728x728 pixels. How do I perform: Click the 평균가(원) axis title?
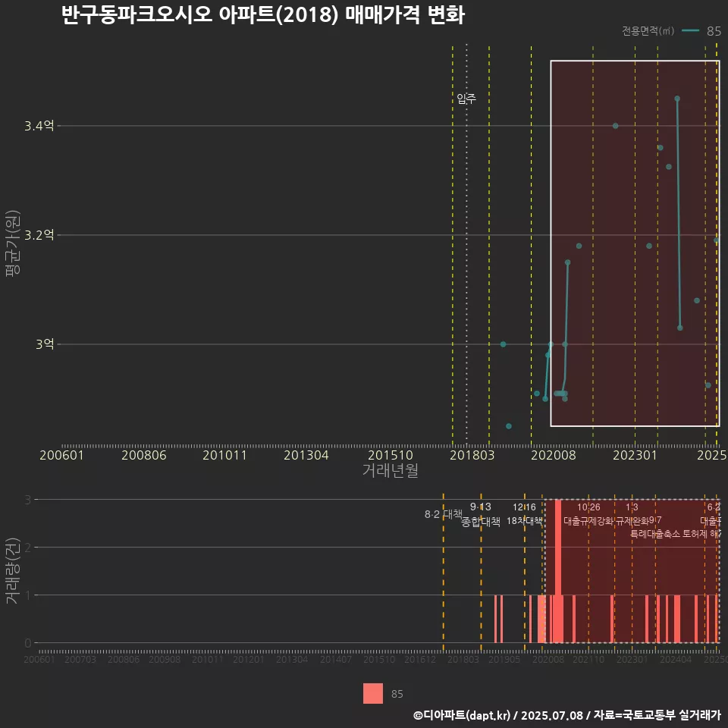tap(13, 243)
